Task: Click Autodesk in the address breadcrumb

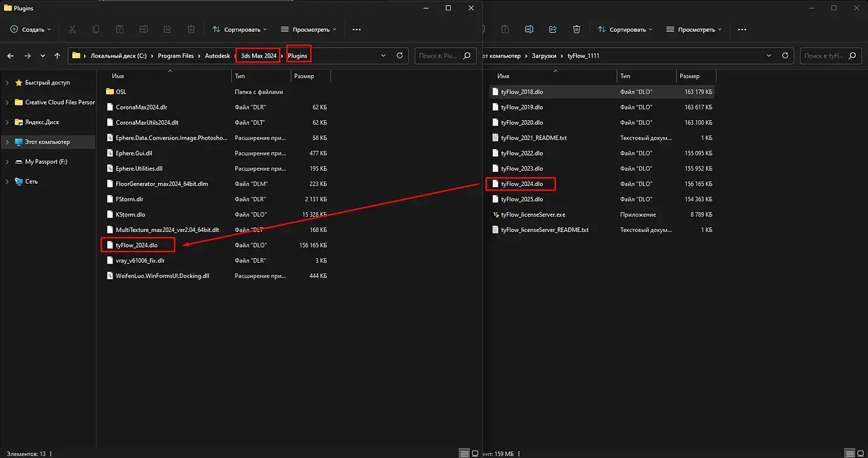Action: click(x=217, y=56)
